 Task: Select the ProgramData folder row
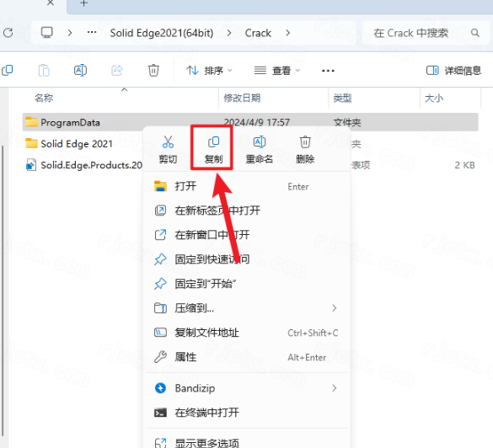pyautogui.click(x=250, y=122)
